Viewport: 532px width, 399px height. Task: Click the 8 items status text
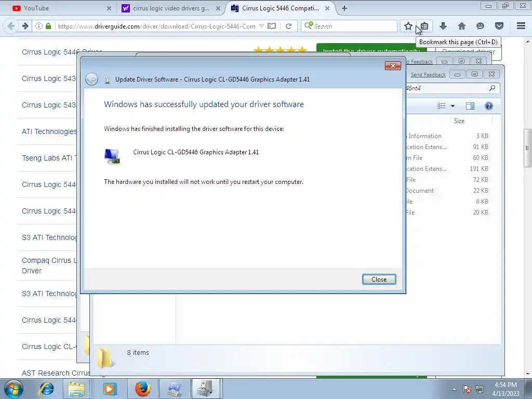(138, 353)
